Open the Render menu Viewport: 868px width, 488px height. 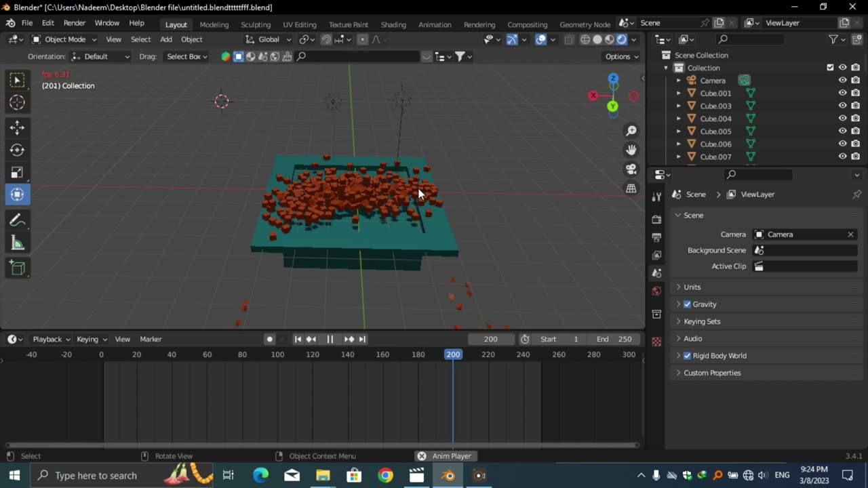click(75, 23)
